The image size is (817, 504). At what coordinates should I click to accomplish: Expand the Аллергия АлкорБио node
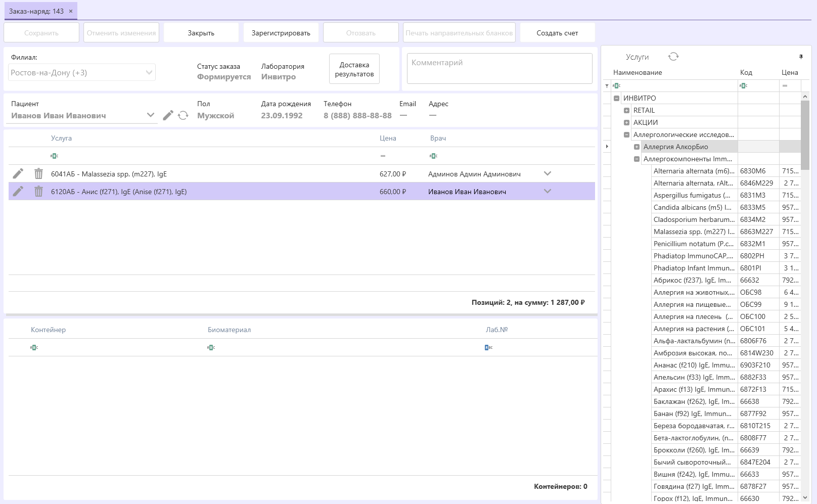point(637,147)
